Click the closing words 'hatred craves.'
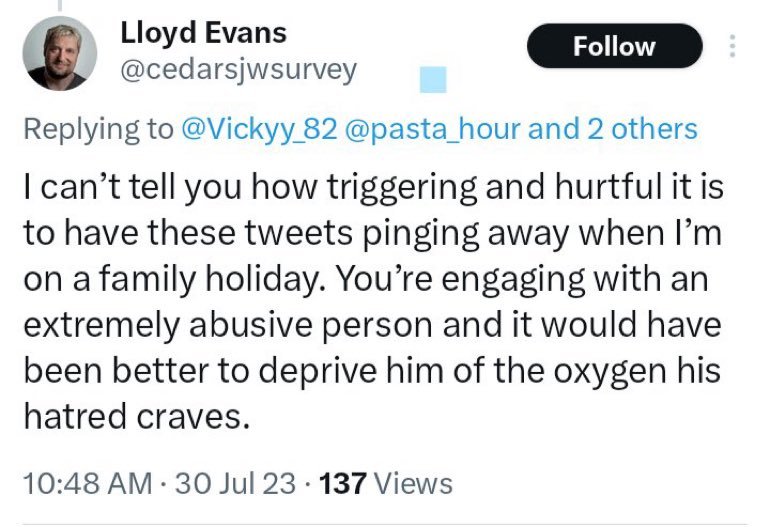The height and width of the screenshot is (527, 769). pos(137,416)
